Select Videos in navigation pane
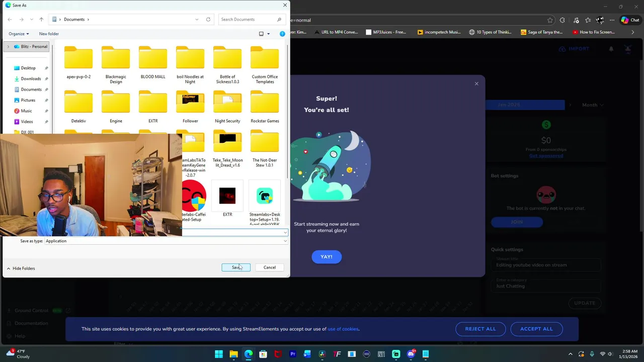Image resolution: width=644 pixels, height=362 pixels. 27,121
